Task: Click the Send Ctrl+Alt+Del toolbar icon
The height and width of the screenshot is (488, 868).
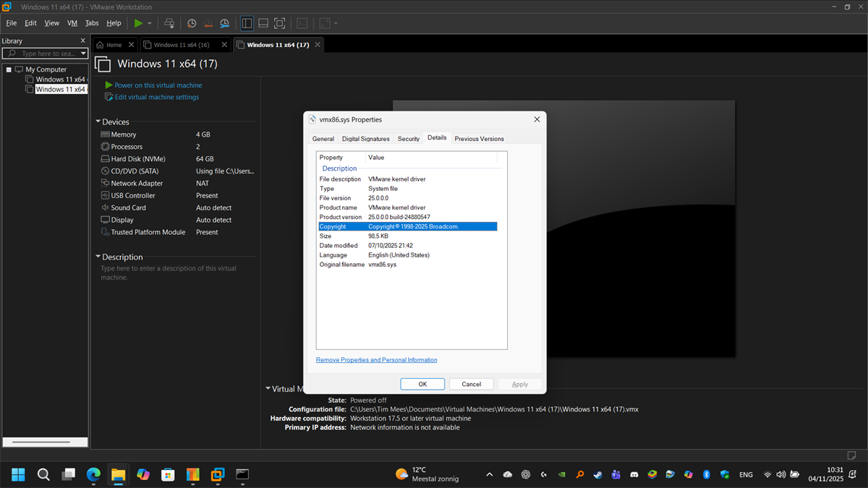Action: coord(169,23)
